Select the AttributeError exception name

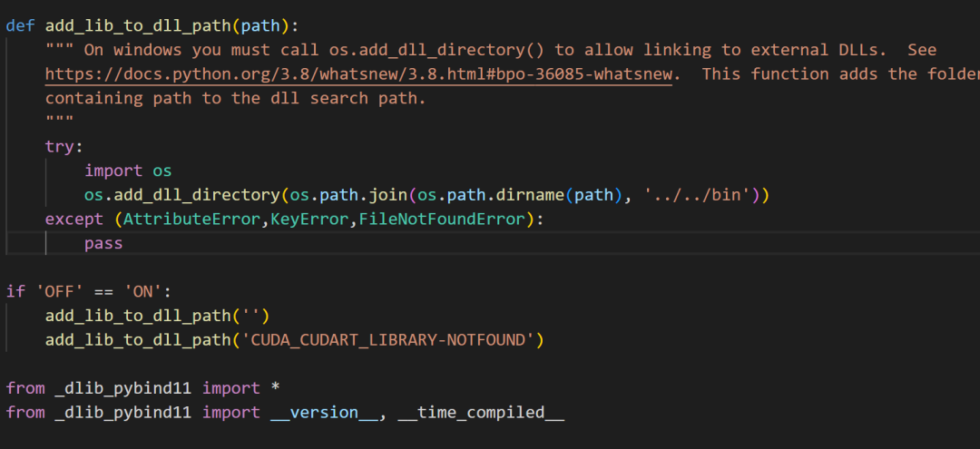tap(192, 219)
